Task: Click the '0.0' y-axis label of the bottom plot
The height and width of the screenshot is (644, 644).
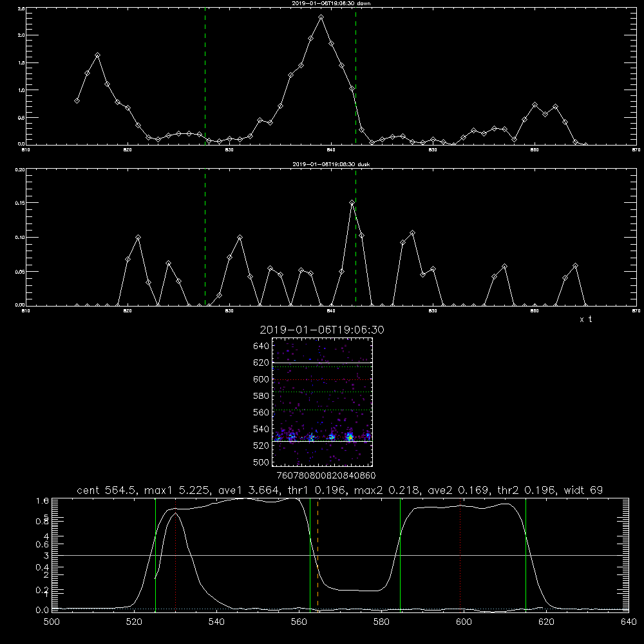Action: click(x=43, y=611)
